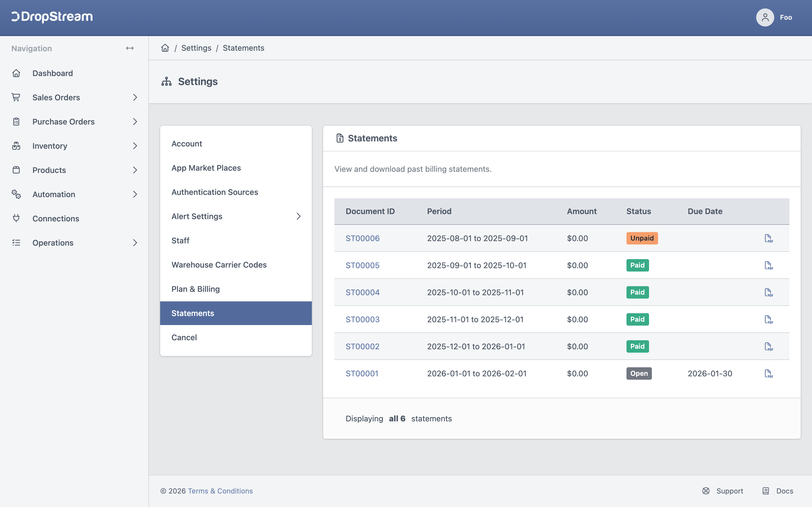
Task: Click the Support lifebuoy icon
Action: [706, 491]
